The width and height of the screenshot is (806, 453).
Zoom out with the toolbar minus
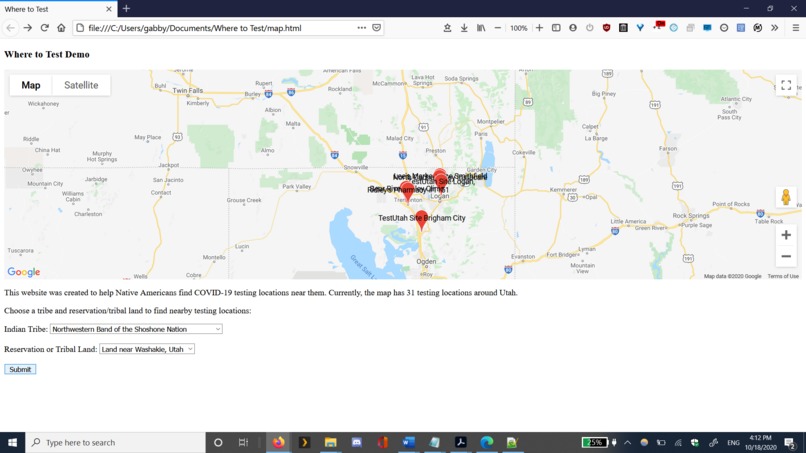498,28
